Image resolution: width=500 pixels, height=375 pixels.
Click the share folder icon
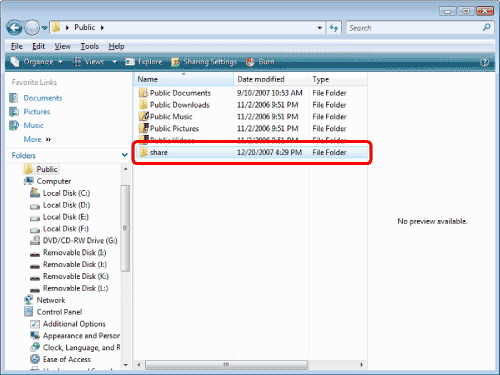[x=143, y=152]
